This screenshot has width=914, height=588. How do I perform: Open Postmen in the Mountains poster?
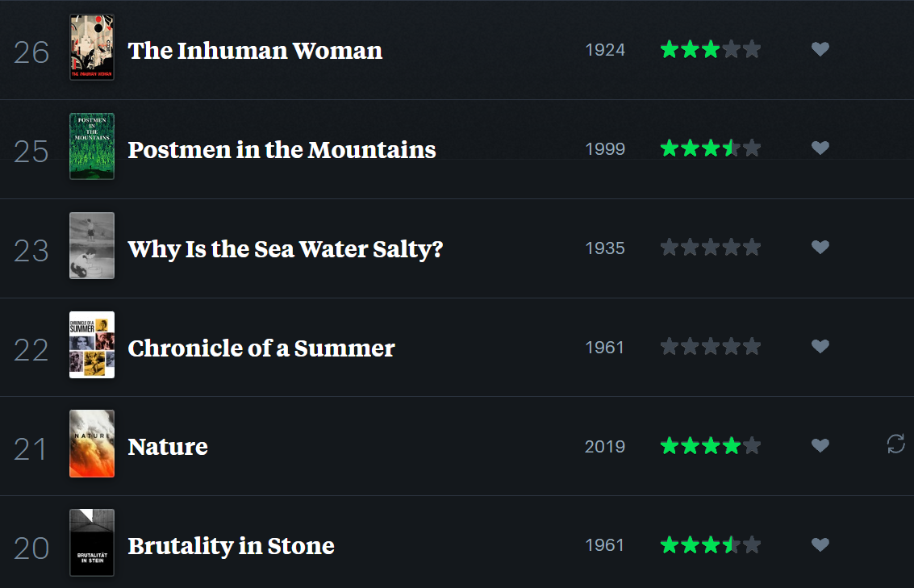tap(92, 147)
